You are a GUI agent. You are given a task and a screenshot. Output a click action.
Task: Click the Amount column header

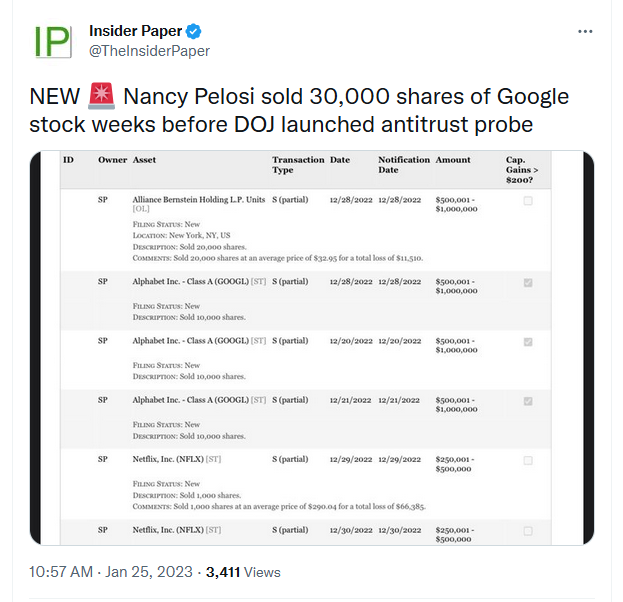click(x=453, y=160)
